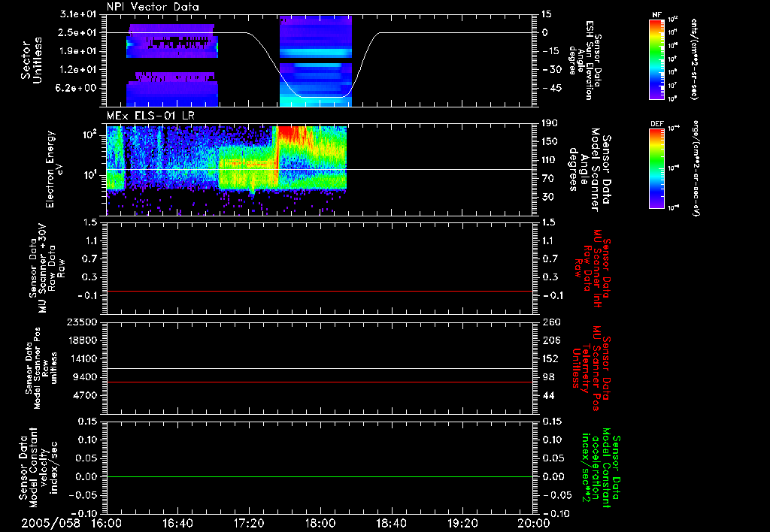Click the red "MU Scanner Pos Telemetry" label

[x=592, y=368]
